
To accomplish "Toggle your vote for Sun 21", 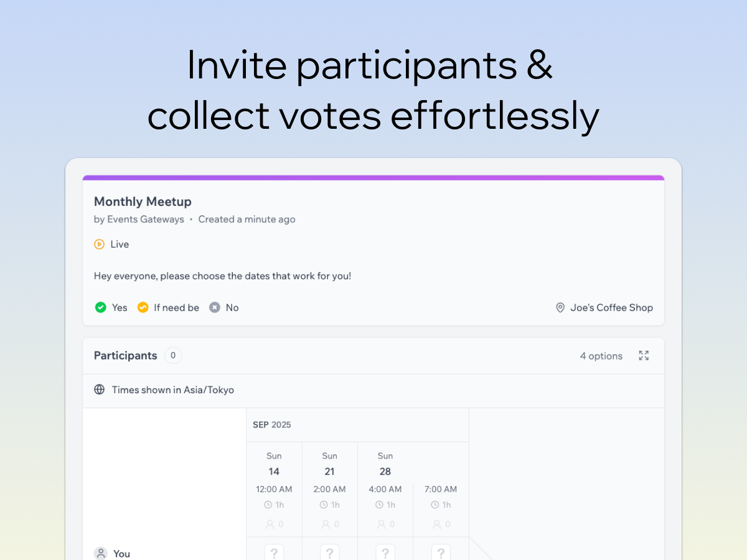I will pyautogui.click(x=329, y=552).
